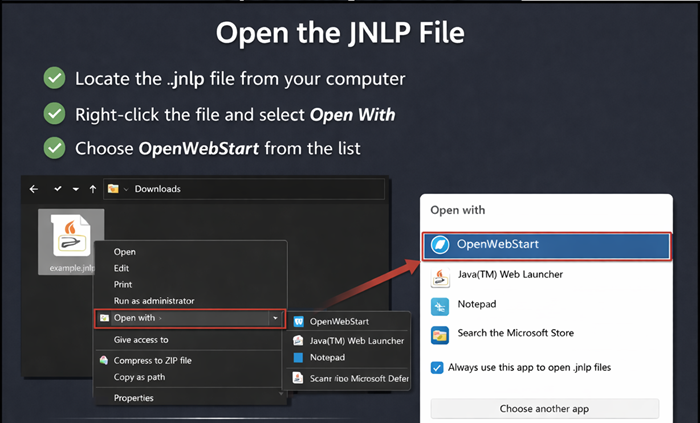The height and width of the screenshot is (423, 700).
Task: Click the up arrow navigation icon
Action: 93,189
